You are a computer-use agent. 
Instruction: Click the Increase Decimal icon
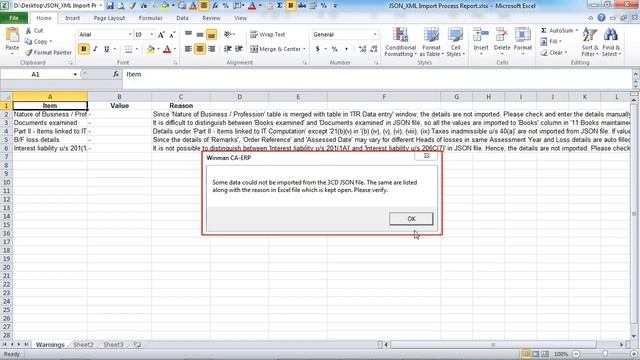pyautogui.click(x=362, y=49)
